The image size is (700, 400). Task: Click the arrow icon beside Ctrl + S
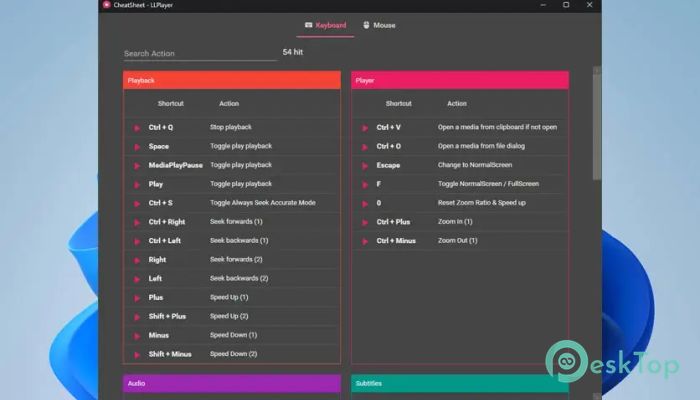(137, 204)
